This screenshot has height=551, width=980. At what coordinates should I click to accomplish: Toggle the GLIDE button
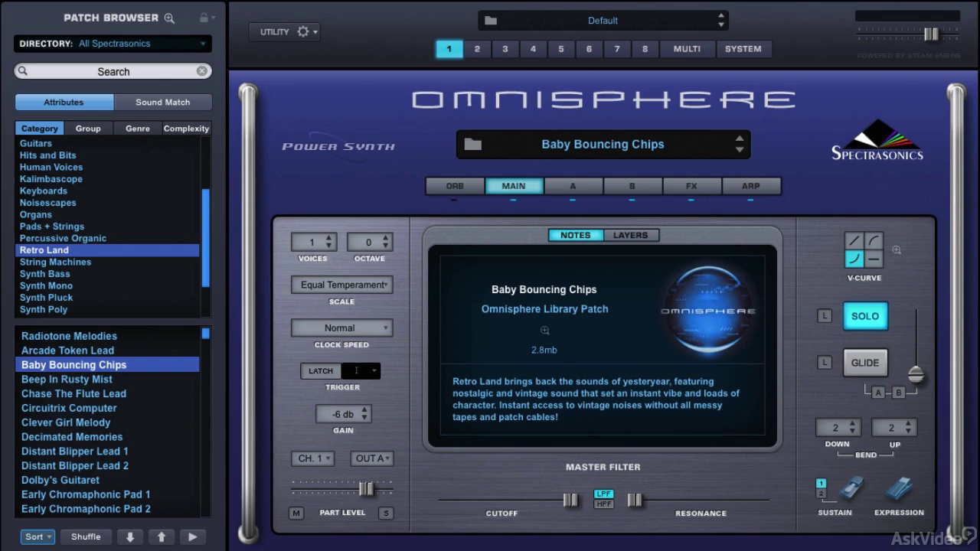pos(865,363)
